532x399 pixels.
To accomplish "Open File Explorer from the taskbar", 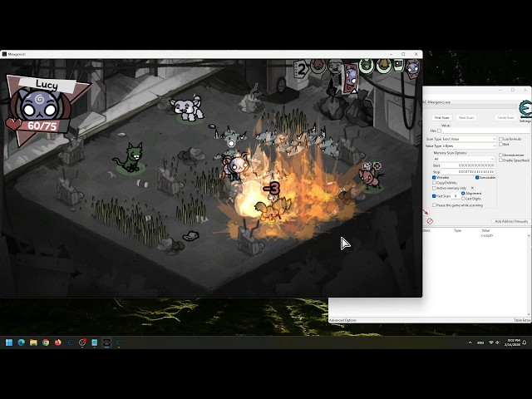I will [33, 342].
